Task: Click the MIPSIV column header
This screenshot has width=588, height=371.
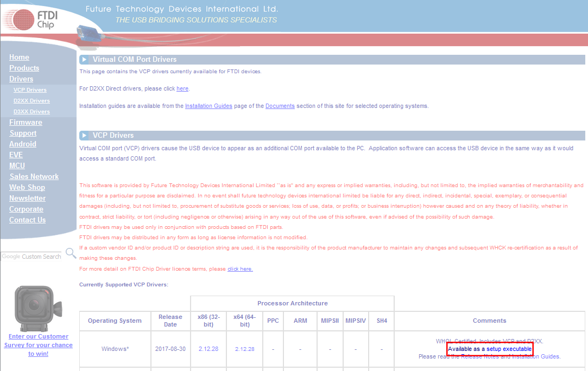Action: tap(356, 321)
